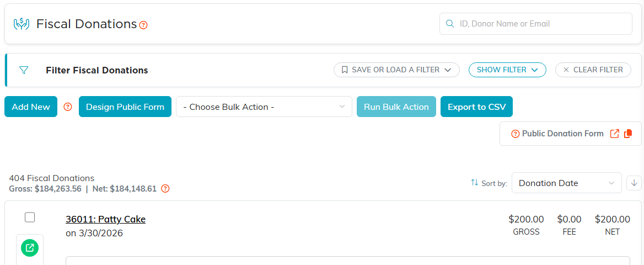Open donation 36011 via green external icon

pos(30,248)
